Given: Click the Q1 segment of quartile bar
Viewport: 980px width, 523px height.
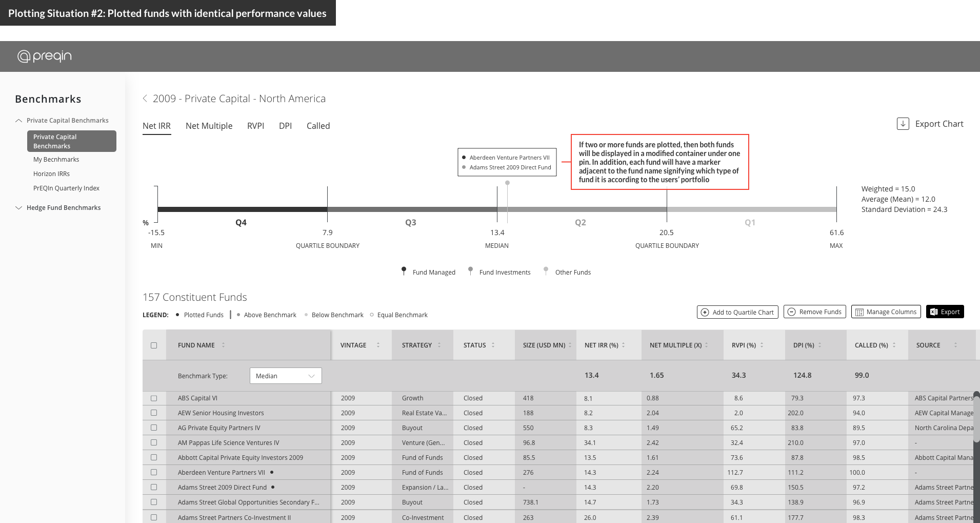Looking at the screenshot, I should [x=752, y=209].
